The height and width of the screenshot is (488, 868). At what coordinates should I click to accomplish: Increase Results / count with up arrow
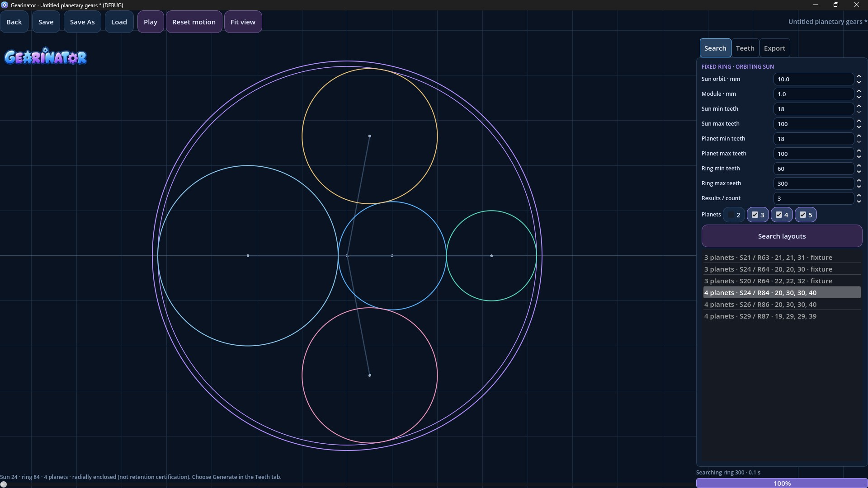tap(859, 196)
